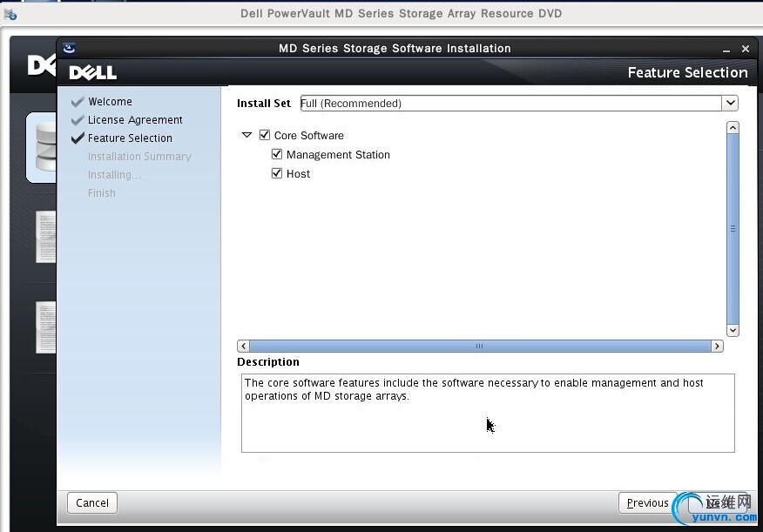
Task: Click the Description heading
Action: (x=268, y=362)
